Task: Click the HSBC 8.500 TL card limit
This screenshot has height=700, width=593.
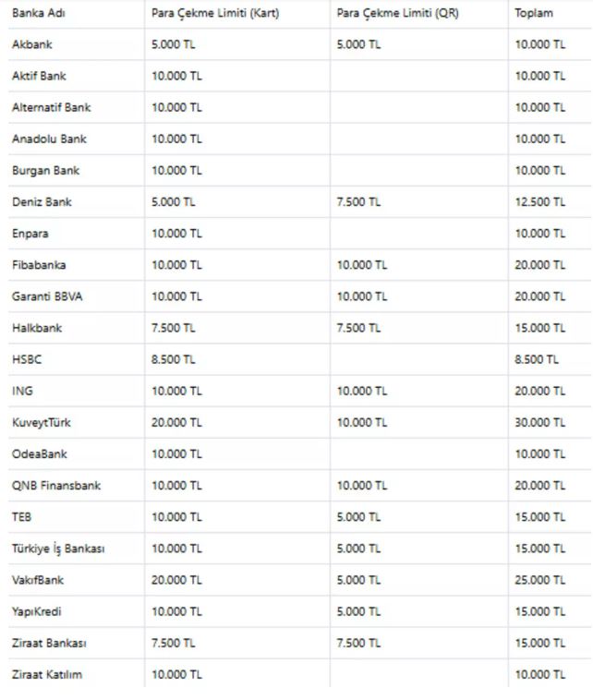Action: [x=174, y=359]
